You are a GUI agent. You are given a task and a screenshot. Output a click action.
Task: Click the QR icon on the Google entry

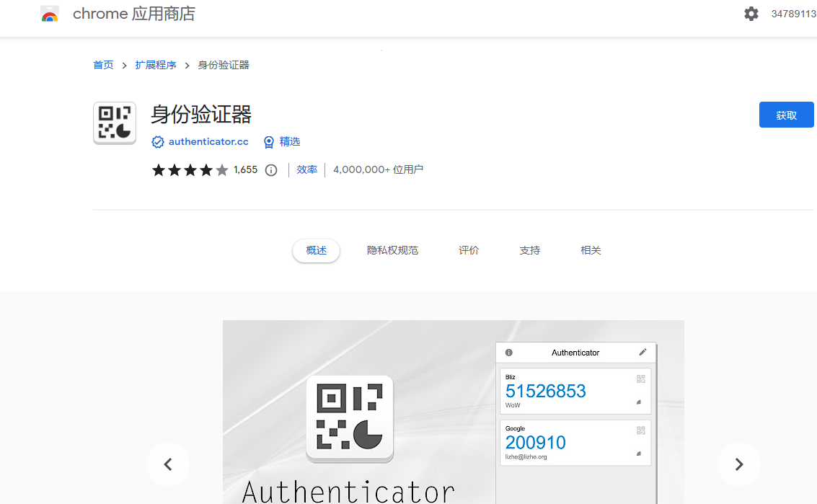(641, 430)
